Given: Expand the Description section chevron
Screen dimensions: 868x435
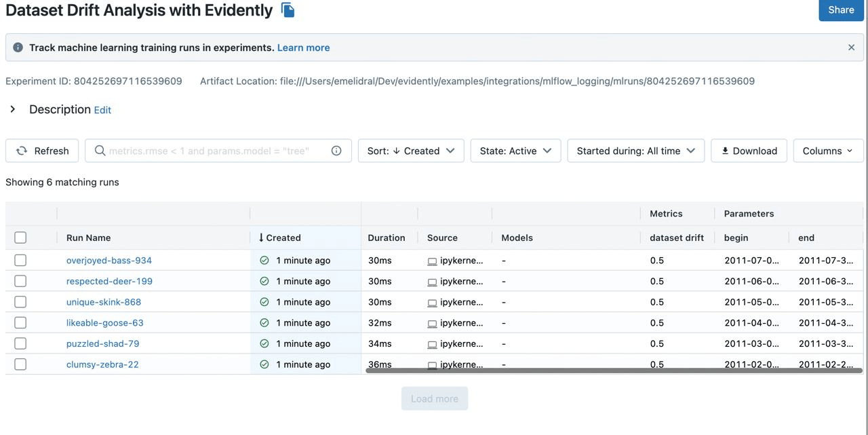Looking at the screenshot, I should 12,109.
